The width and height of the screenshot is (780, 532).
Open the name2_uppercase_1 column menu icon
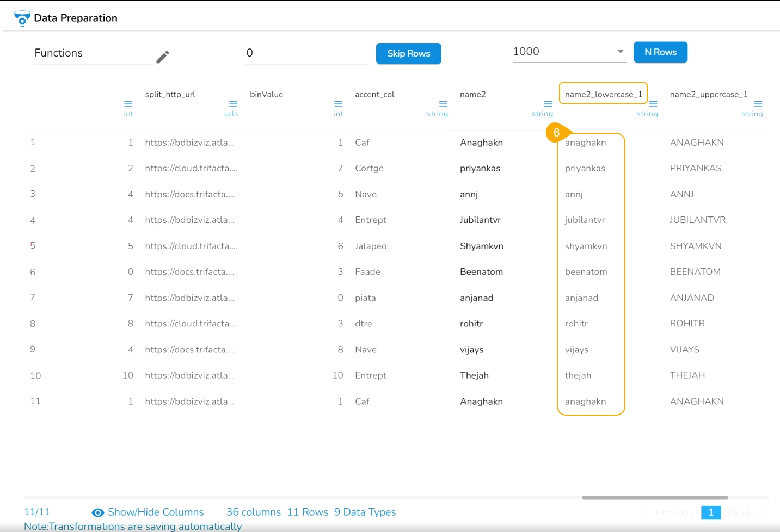pyautogui.click(x=758, y=104)
